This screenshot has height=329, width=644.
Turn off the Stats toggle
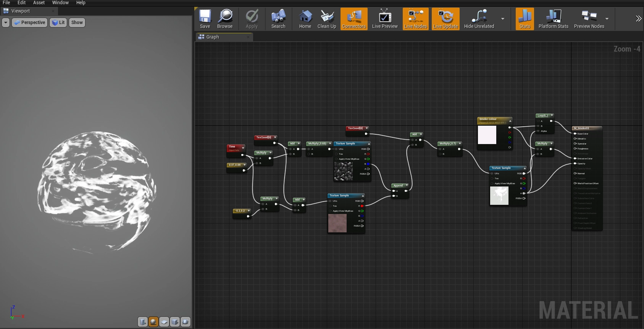(525, 19)
